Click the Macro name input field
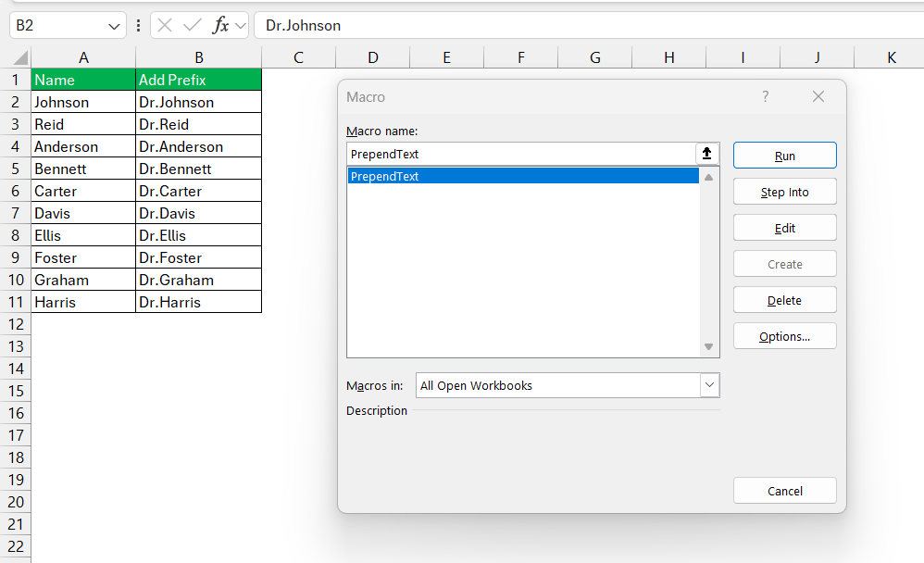Screen dimensions: 924x563 (521, 154)
